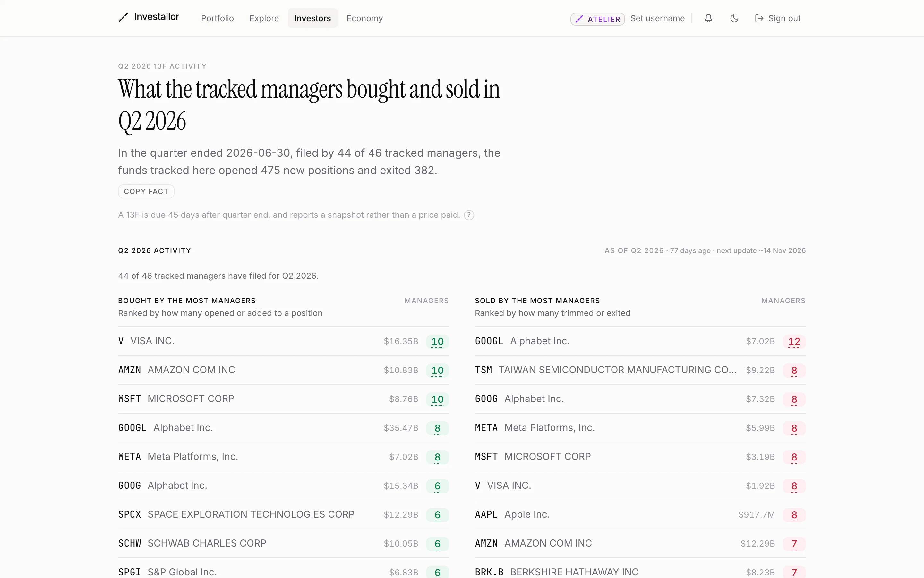This screenshot has width=924, height=578.
Task: Click the green 8 badge for GOOGL bought
Action: tap(438, 428)
